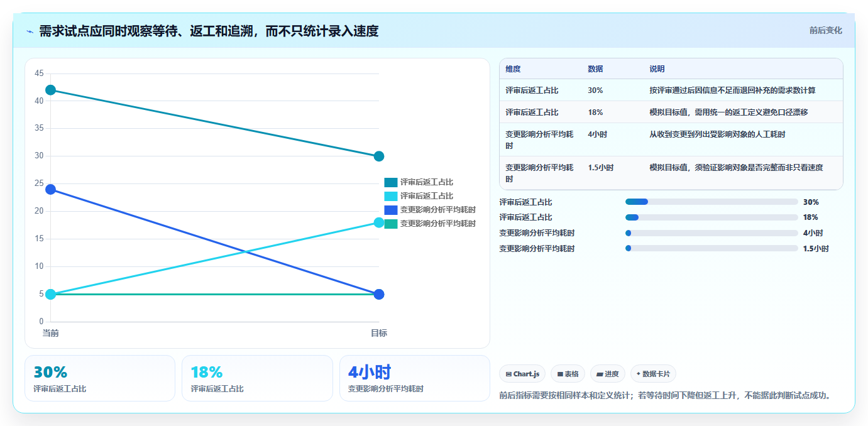Click the blue data point at 目标
The width and height of the screenshot is (868, 426).
point(379,294)
